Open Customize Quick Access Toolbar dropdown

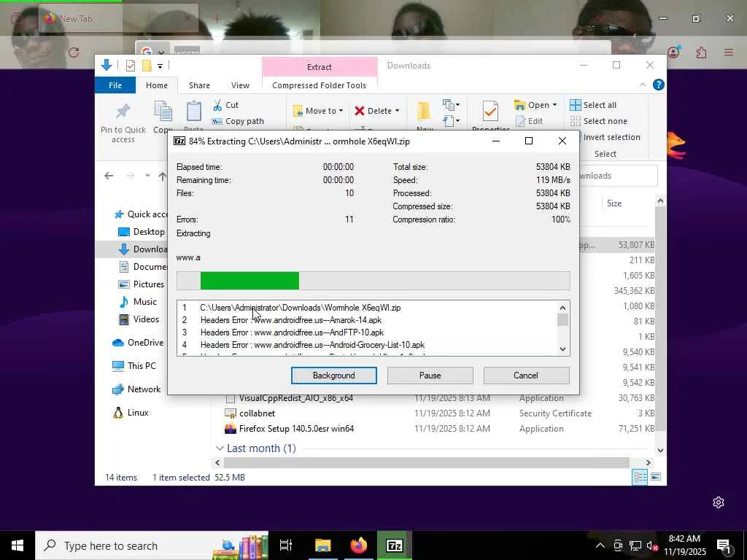pyautogui.click(x=160, y=66)
